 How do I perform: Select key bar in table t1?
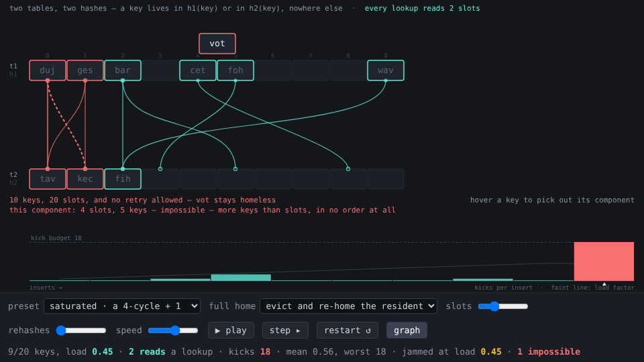click(x=123, y=70)
